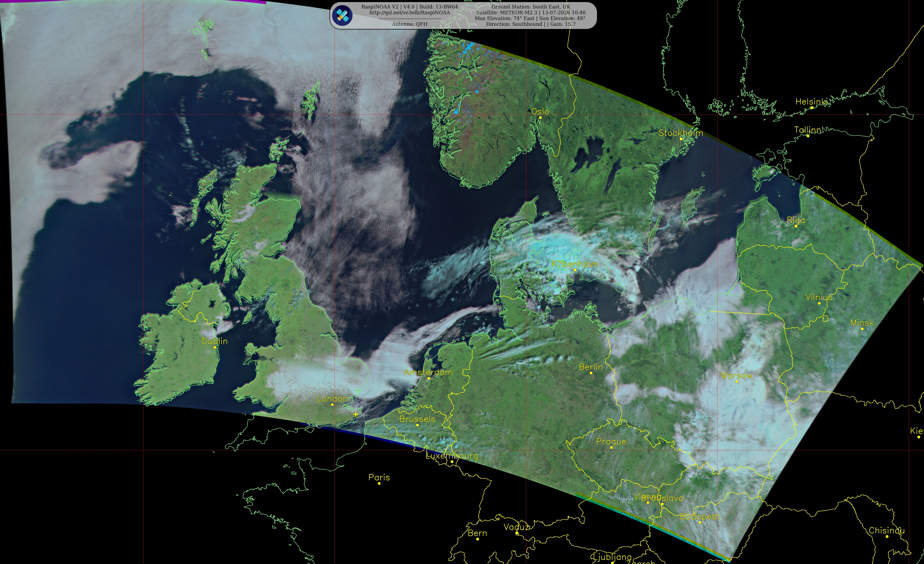Viewport: 924px width, 564px height.
Task: Select the "Antenna: QFH" text
Action: 409,24
